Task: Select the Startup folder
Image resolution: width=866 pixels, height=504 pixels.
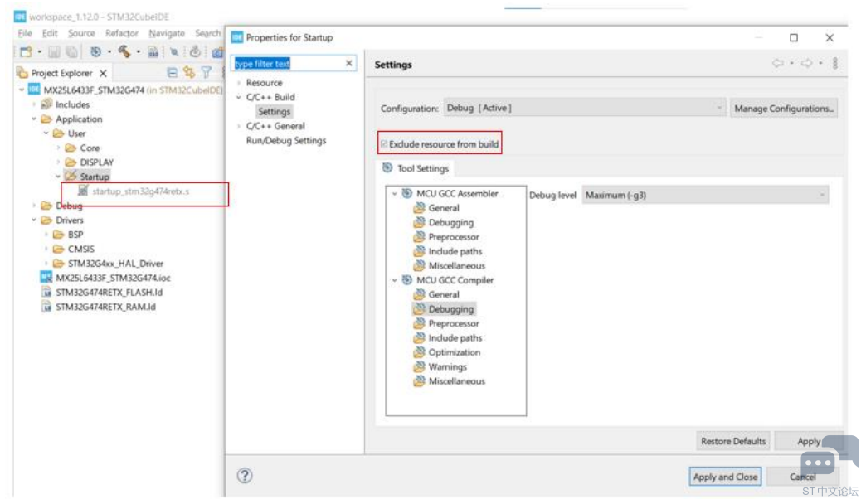Action: (x=94, y=177)
